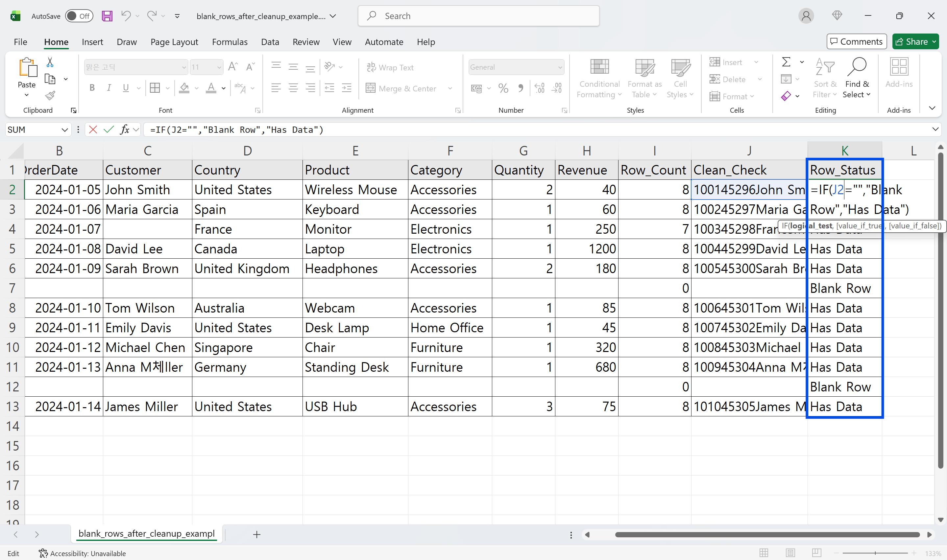Click the Cut scissors icon
This screenshot has width=947, height=560.
pyautogui.click(x=50, y=62)
